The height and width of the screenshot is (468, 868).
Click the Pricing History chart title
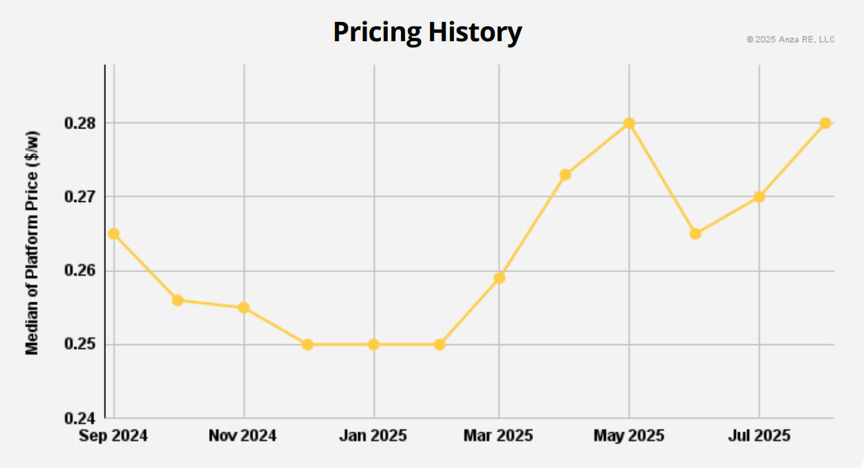427,32
